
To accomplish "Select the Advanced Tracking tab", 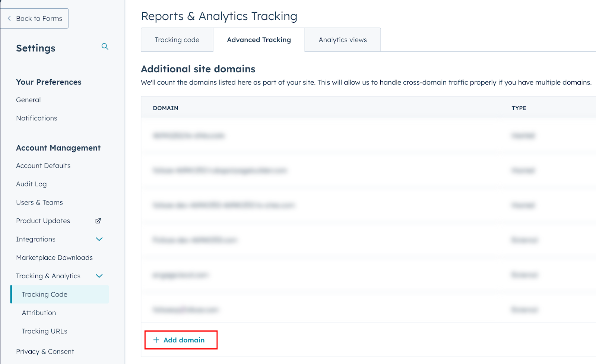I will [259, 40].
